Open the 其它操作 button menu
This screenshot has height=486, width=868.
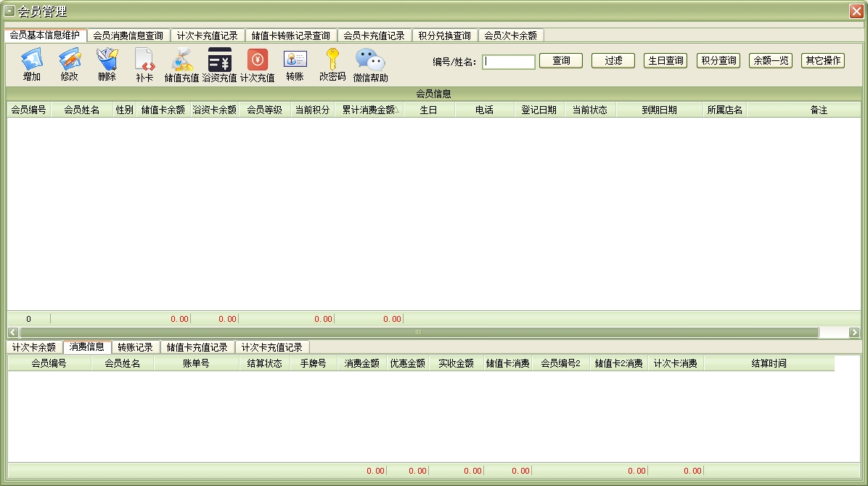pyautogui.click(x=822, y=61)
